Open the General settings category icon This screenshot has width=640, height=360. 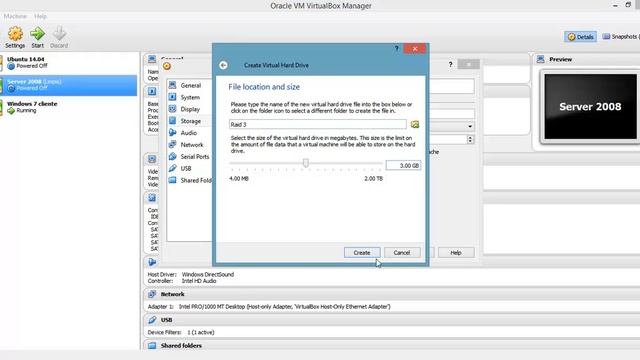tap(173, 85)
